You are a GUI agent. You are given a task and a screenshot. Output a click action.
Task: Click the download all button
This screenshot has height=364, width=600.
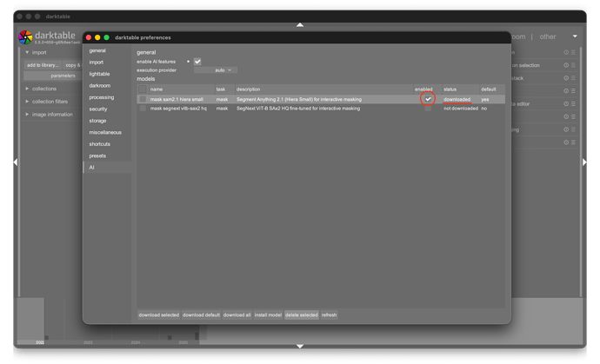coord(237,315)
